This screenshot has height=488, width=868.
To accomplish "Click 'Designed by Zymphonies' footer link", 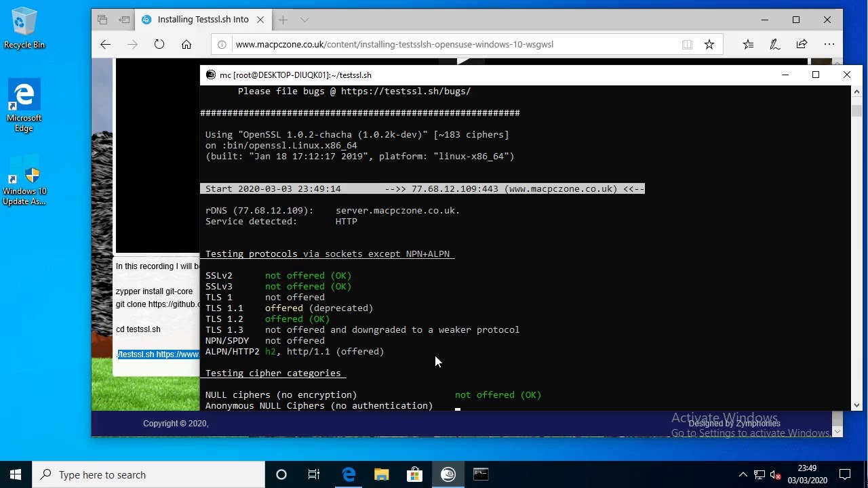I will [734, 424].
